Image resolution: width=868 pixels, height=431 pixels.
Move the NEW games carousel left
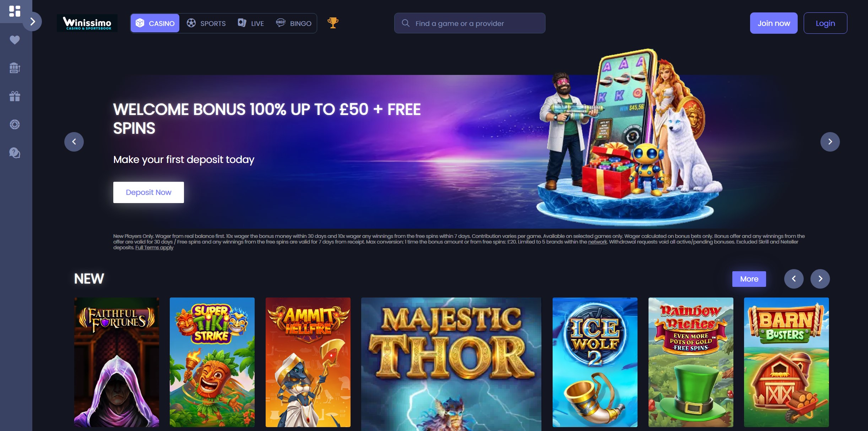(x=794, y=279)
